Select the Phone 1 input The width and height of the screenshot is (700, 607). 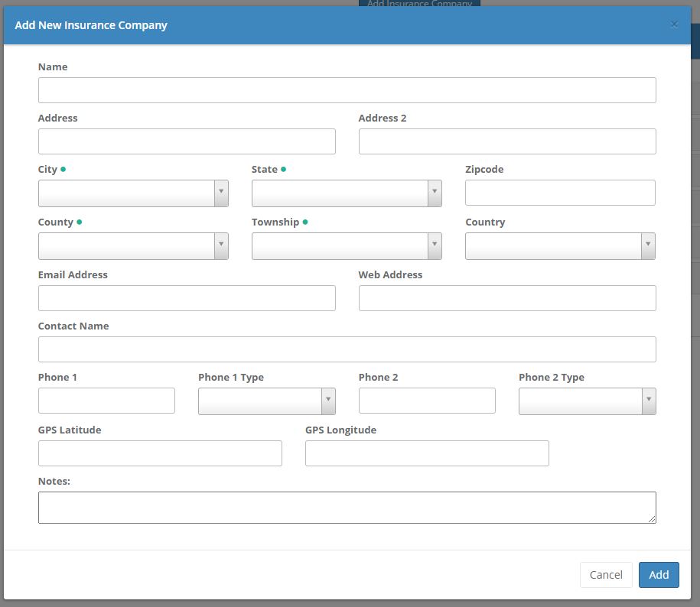click(106, 401)
